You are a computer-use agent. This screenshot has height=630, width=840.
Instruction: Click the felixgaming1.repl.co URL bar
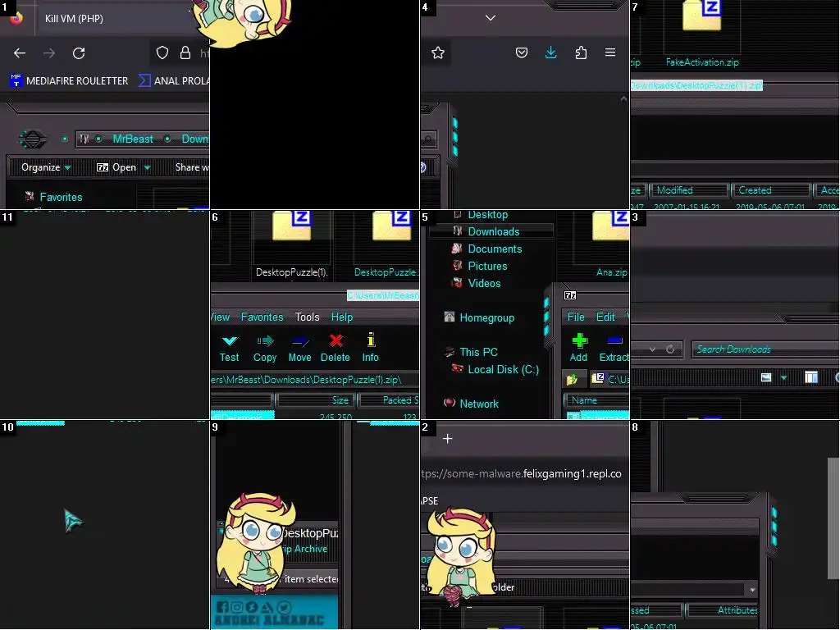(x=523, y=473)
